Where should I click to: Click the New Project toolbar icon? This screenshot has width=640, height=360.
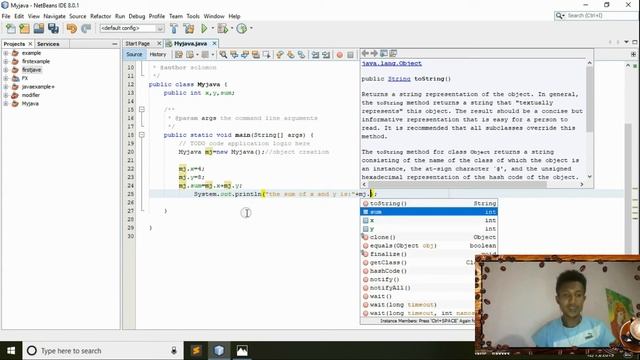tap(24, 28)
